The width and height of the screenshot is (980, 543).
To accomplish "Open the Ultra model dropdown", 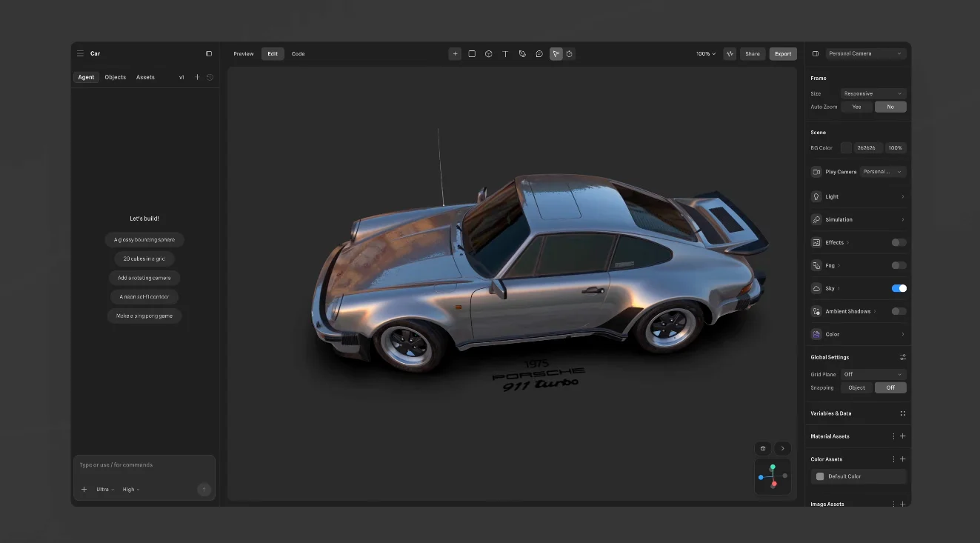I will point(105,489).
